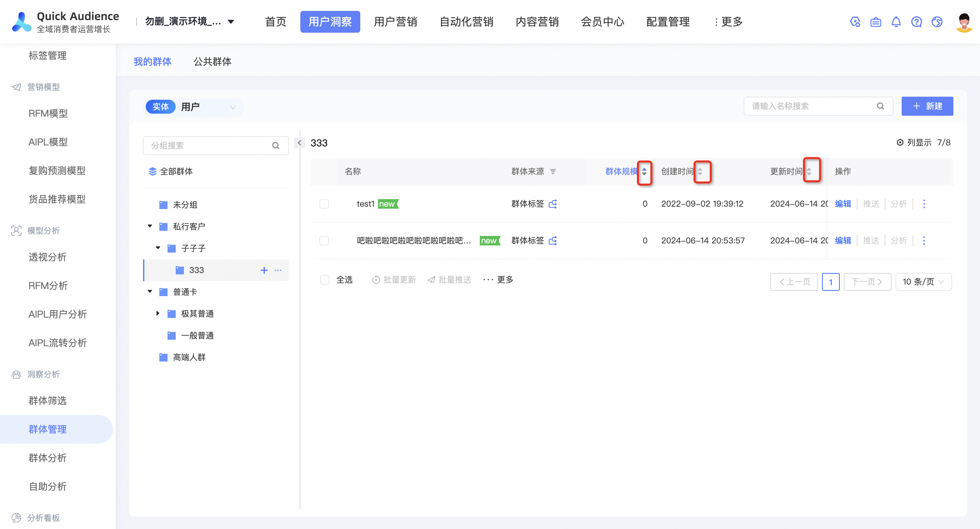Click the notification bell icon
The image size is (980, 529).
[x=896, y=22]
